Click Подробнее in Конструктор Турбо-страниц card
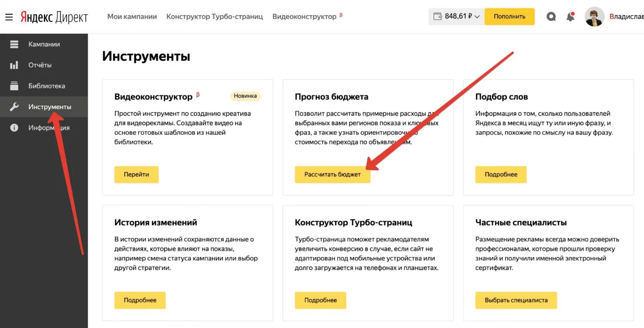644x328 pixels. point(321,300)
